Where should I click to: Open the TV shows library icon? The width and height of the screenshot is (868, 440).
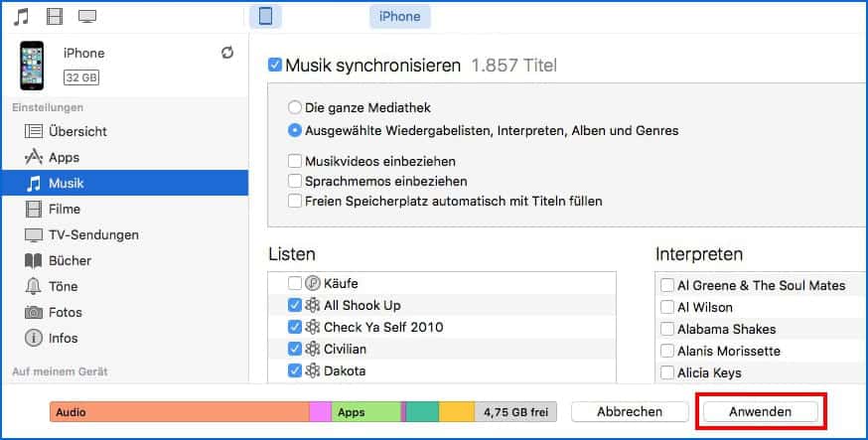(x=87, y=16)
